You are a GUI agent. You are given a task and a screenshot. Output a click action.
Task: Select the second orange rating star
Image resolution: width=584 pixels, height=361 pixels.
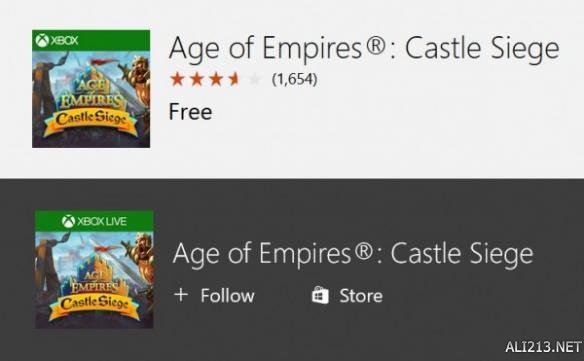point(197,79)
